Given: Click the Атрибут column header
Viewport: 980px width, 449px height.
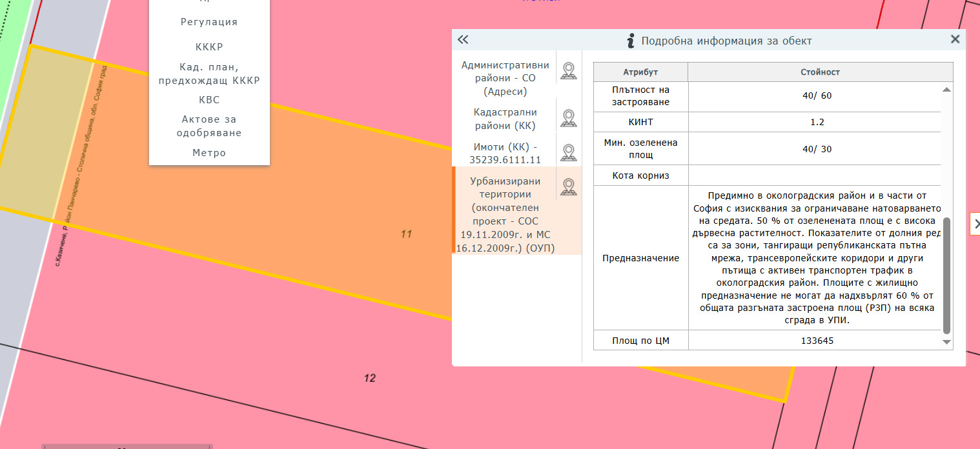Looking at the screenshot, I should 640,72.
